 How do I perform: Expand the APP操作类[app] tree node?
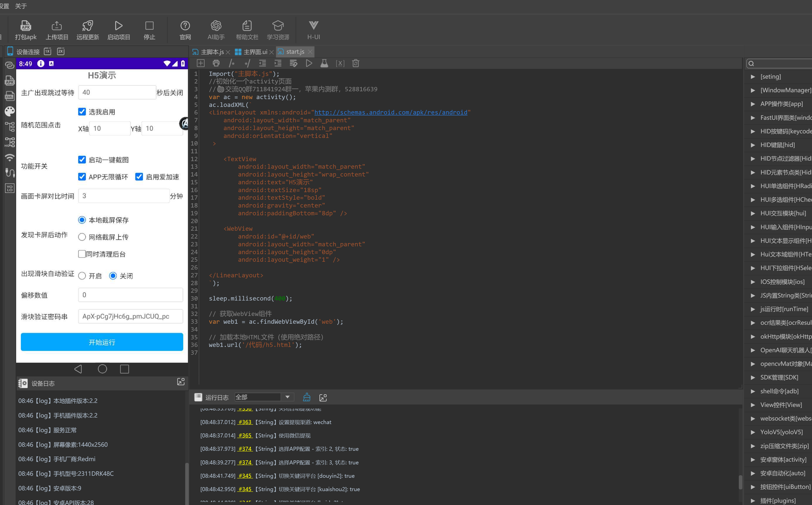click(753, 104)
